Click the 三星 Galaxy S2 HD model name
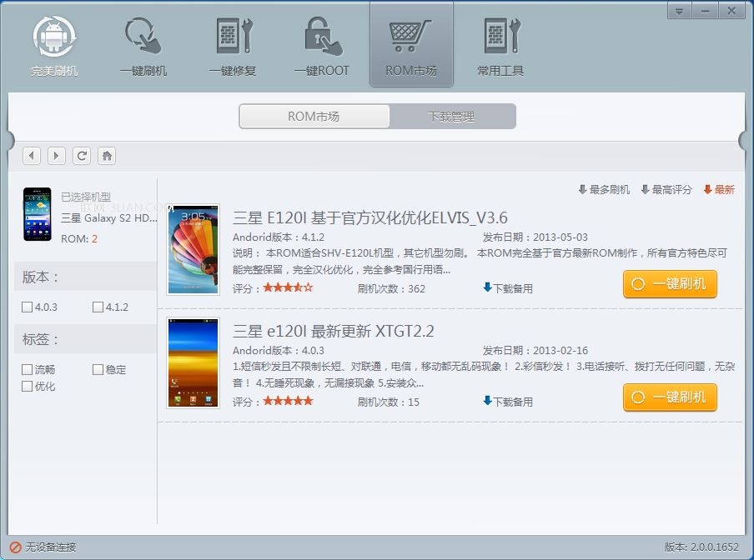This screenshot has width=754, height=560. click(109, 218)
